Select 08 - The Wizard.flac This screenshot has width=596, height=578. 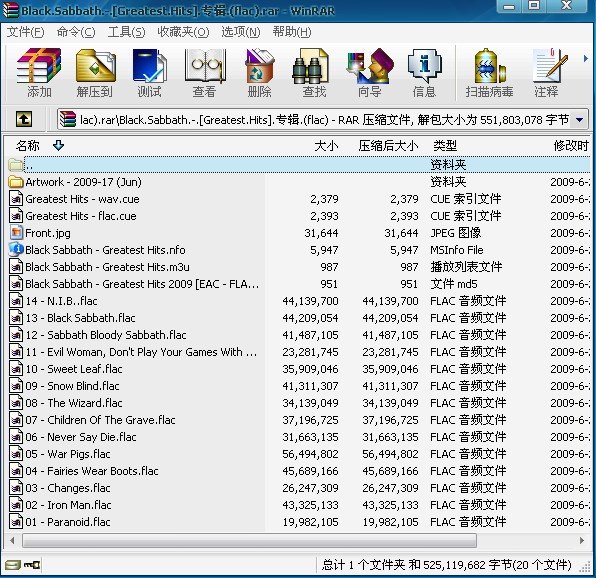point(74,403)
